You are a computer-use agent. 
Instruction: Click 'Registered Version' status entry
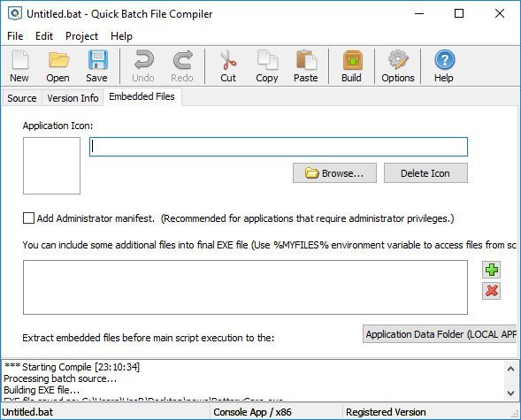(386, 412)
